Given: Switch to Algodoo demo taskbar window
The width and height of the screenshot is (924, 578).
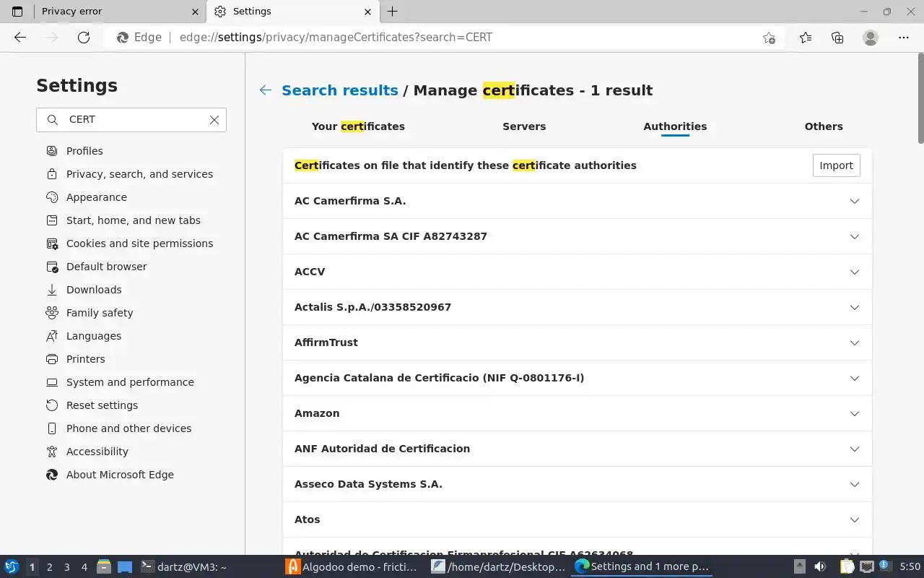Looking at the screenshot, I should (352, 567).
